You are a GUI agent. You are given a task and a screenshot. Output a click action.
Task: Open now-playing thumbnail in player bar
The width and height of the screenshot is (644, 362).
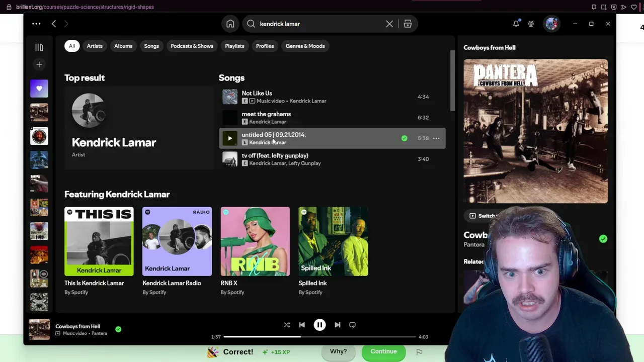pos(39,329)
